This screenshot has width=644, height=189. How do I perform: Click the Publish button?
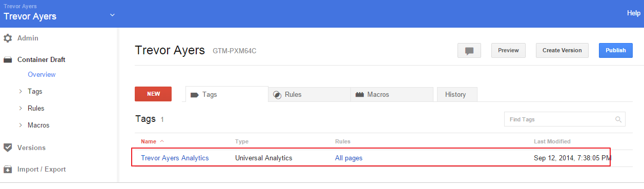tap(615, 51)
